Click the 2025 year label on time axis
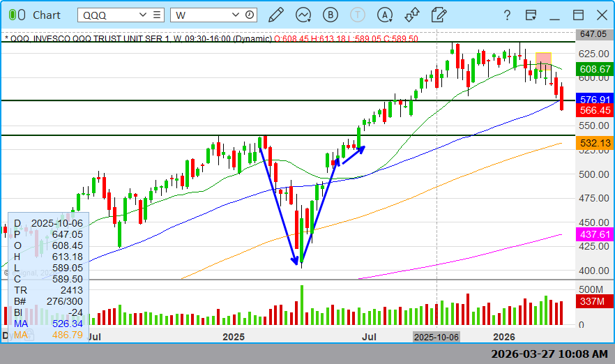Viewport: 615px width, 364px height. 234,337
